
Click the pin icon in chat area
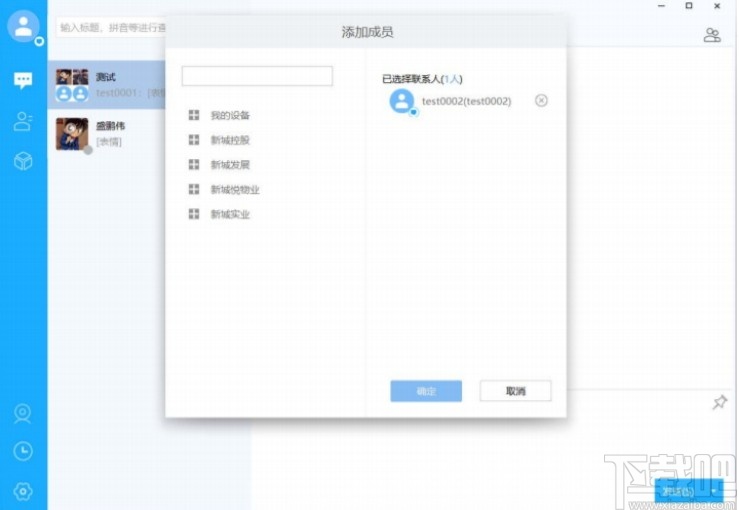pos(719,402)
